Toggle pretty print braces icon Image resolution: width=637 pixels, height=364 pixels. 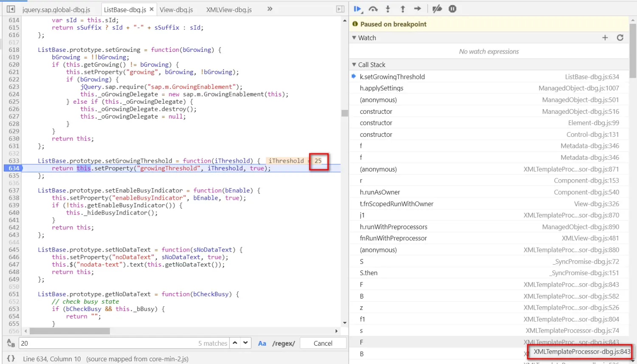click(x=11, y=358)
